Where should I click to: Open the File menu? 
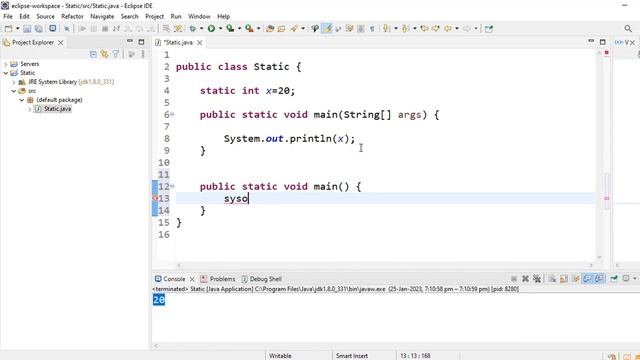pyautogui.click(x=8, y=16)
